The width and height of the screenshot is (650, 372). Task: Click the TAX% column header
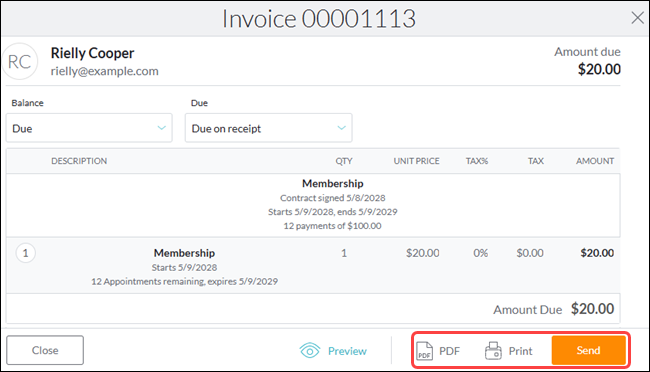click(x=477, y=161)
